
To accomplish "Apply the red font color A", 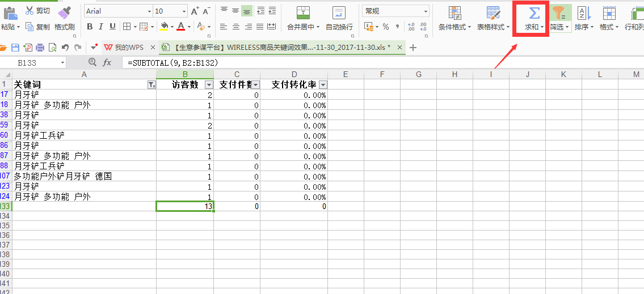I will [182, 27].
